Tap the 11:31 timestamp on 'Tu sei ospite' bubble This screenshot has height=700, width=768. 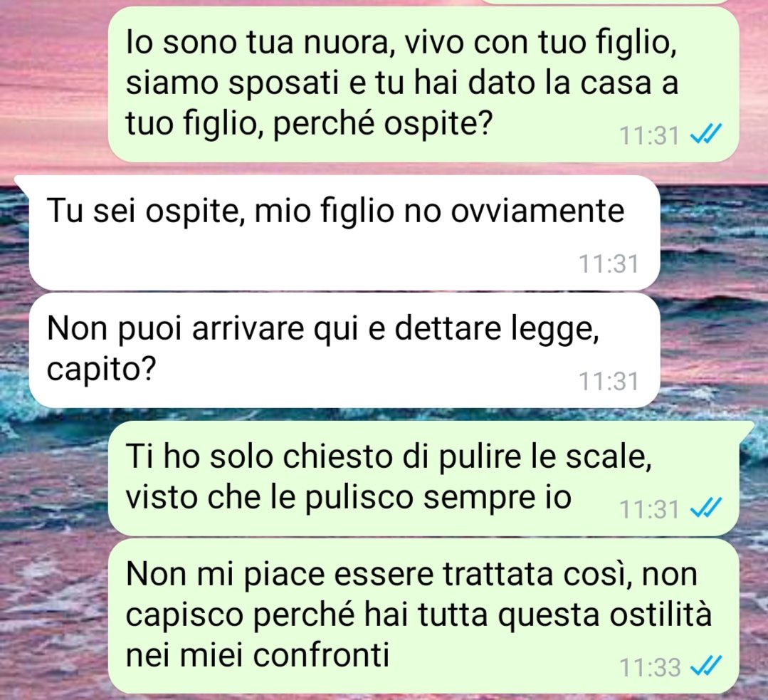tap(609, 263)
